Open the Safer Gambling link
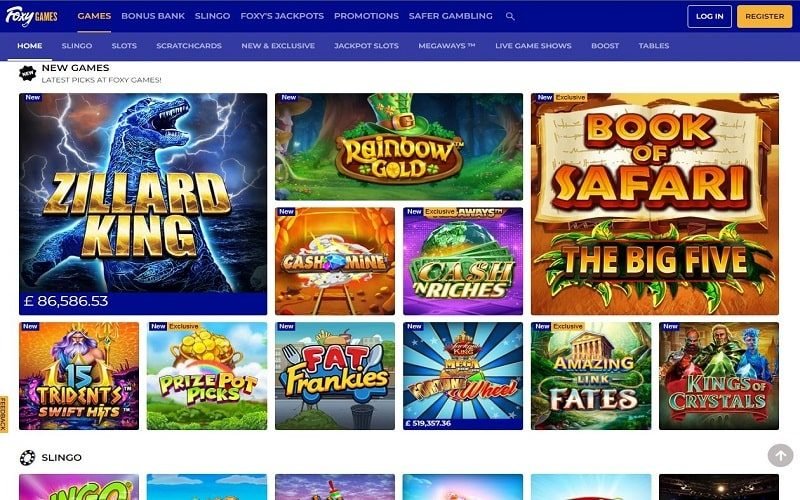The width and height of the screenshot is (800, 500). click(451, 16)
